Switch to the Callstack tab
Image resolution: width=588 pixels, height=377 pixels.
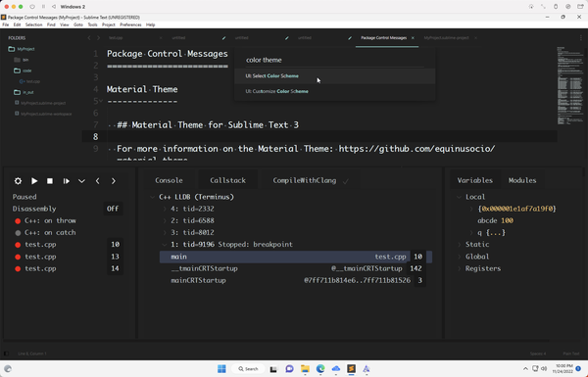(227, 180)
